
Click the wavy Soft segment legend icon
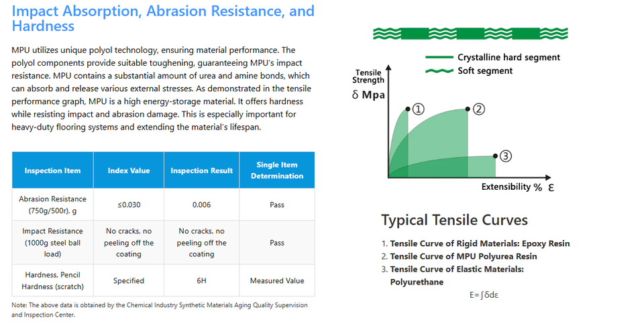click(x=439, y=70)
